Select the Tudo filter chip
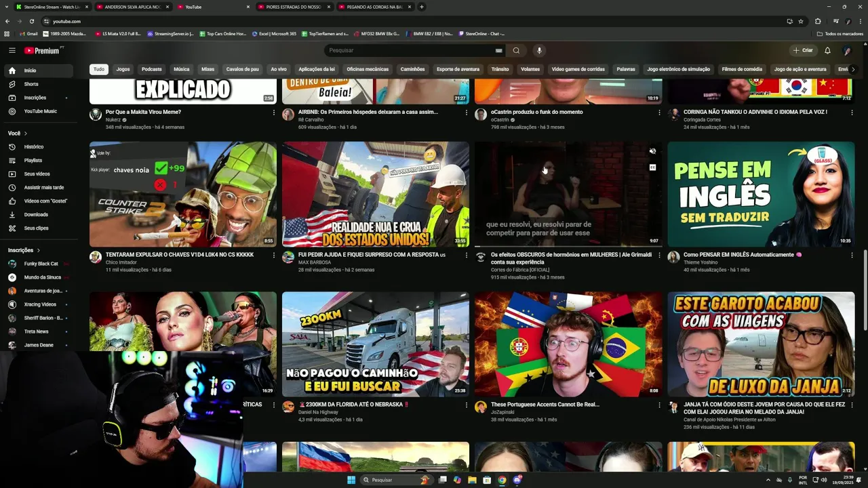 99,69
